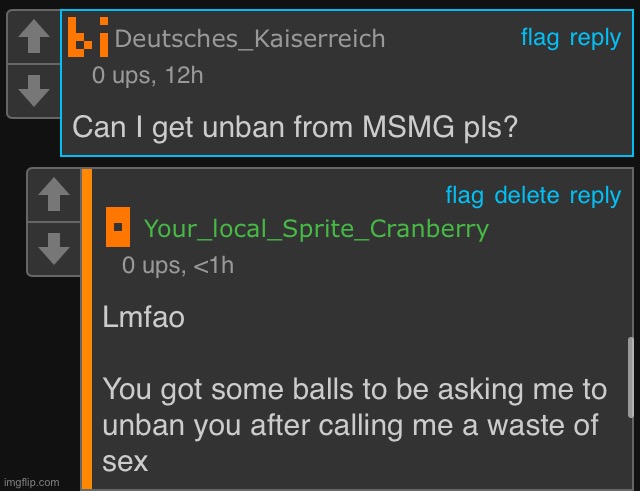Click Deutsches_Kaiserreich's orange avatar icon
This screenshot has height=491, width=640.
point(88,37)
